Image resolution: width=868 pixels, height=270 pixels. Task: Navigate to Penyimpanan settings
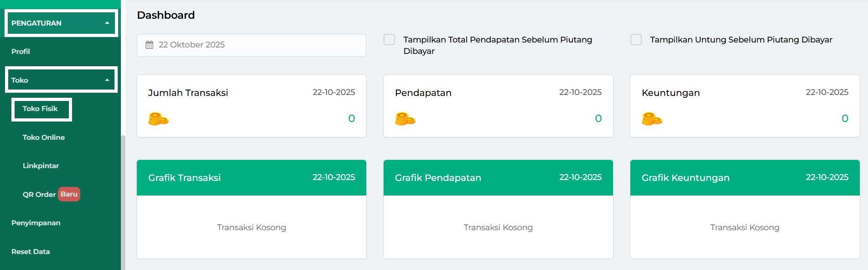tap(36, 223)
